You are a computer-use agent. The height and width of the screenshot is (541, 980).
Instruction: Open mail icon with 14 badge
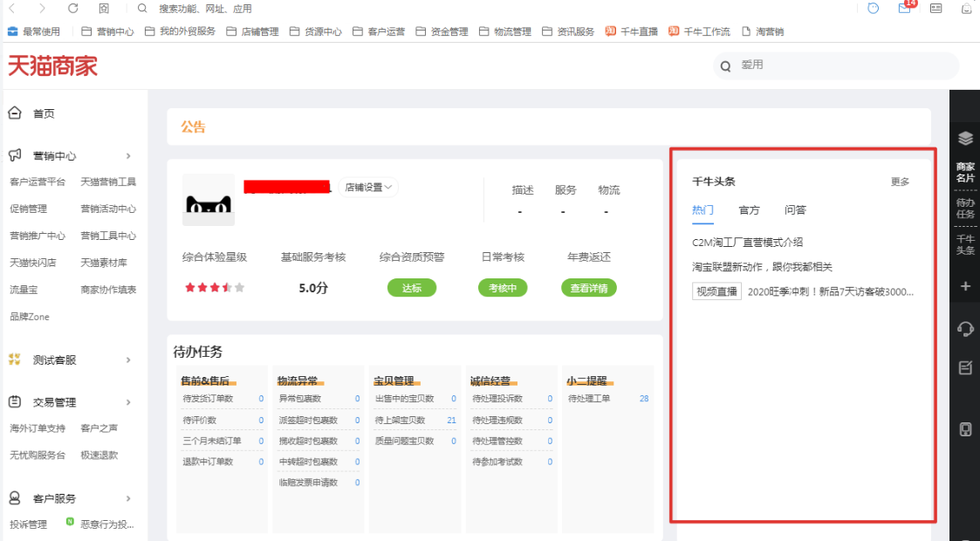tap(905, 8)
